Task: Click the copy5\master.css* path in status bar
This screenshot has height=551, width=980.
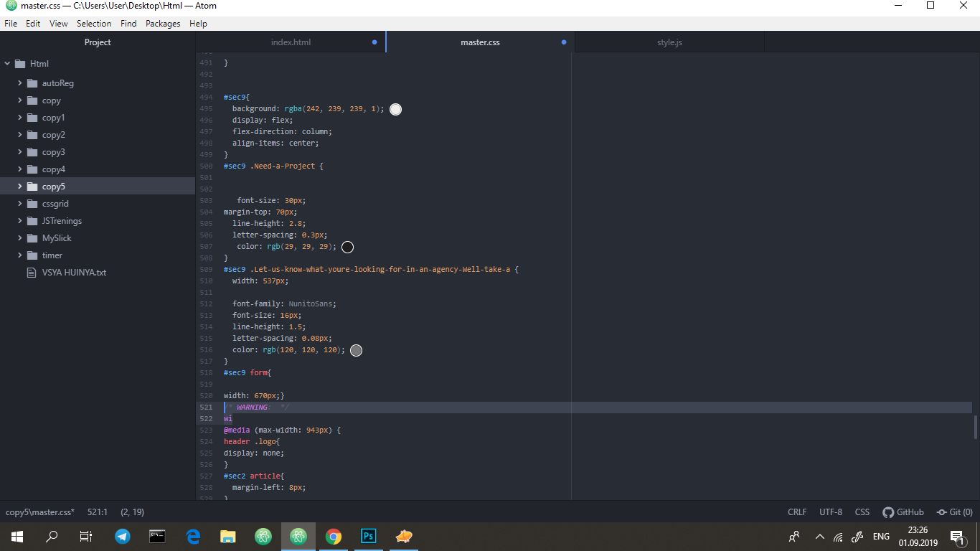Action: coord(40,512)
